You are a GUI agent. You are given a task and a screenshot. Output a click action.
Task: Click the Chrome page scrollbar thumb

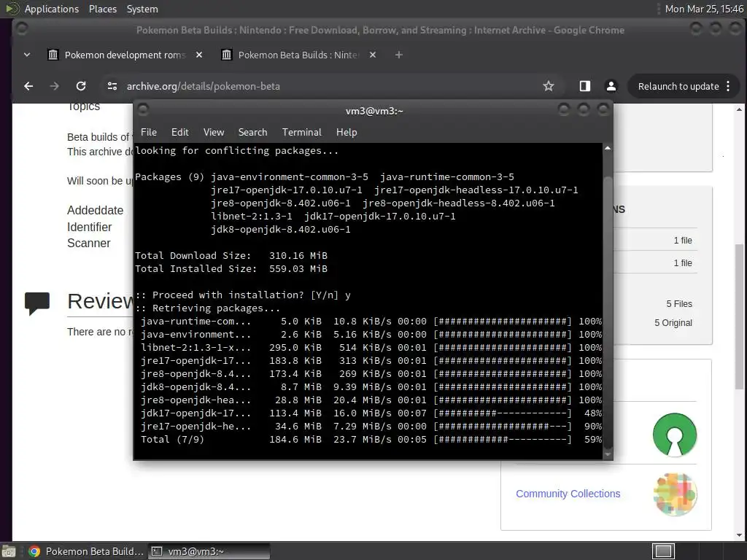pyautogui.click(x=740, y=316)
